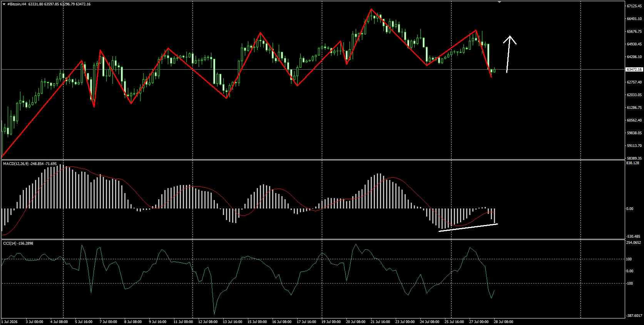Click price level 65676.75 on the scale
Viewport: 644px width, 325px height.
point(634,32)
